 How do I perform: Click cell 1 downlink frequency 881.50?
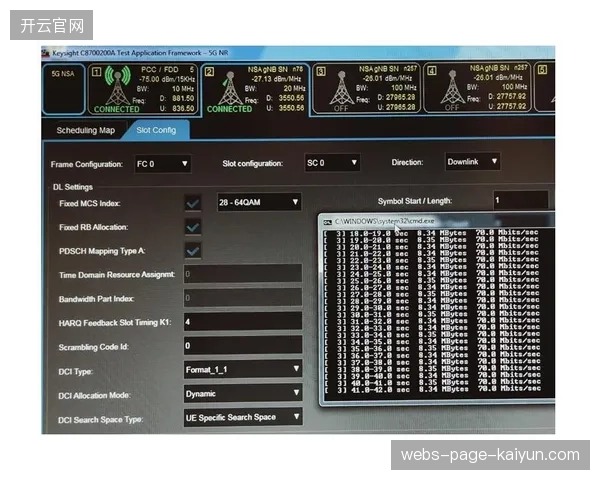click(183, 98)
